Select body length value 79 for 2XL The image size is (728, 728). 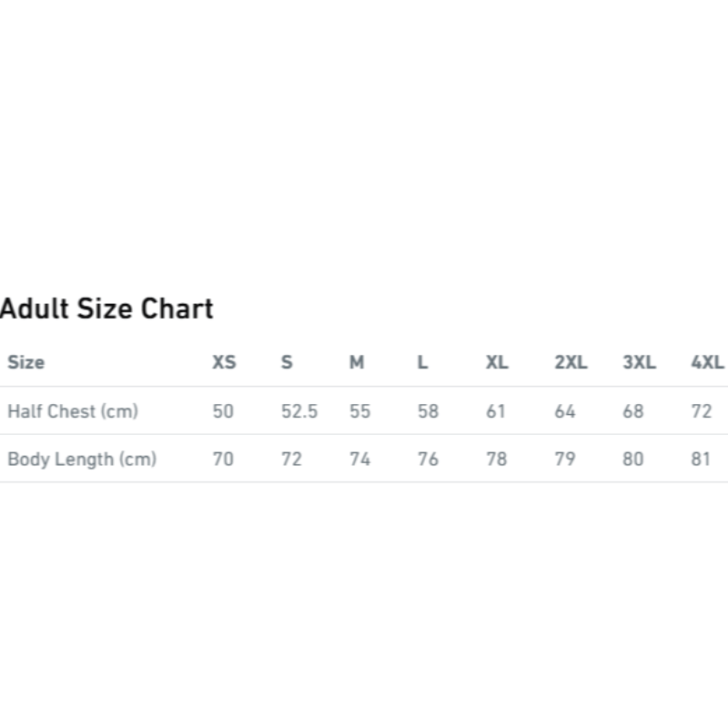tap(564, 459)
